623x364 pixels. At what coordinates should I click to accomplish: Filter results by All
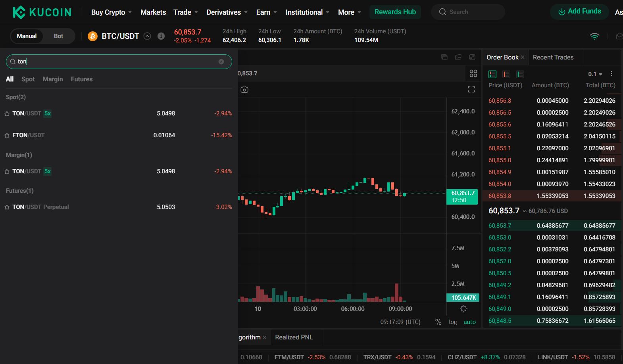pyautogui.click(x=10, y=79)
